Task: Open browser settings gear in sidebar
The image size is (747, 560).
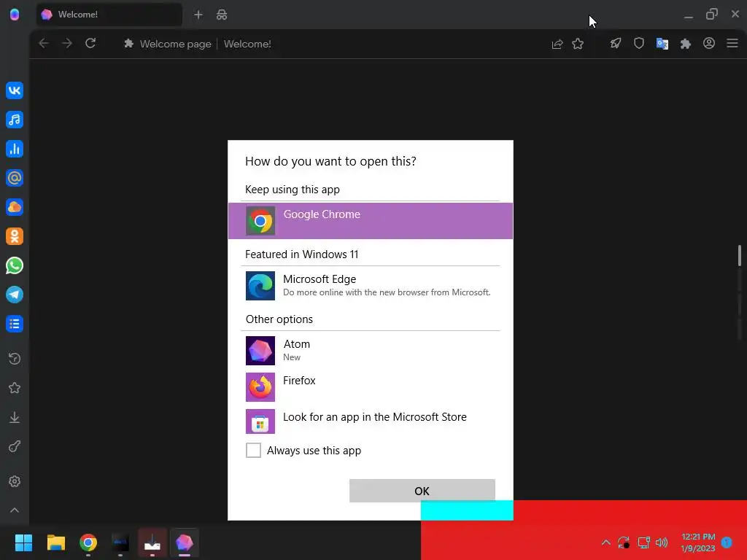Action: 15,481
